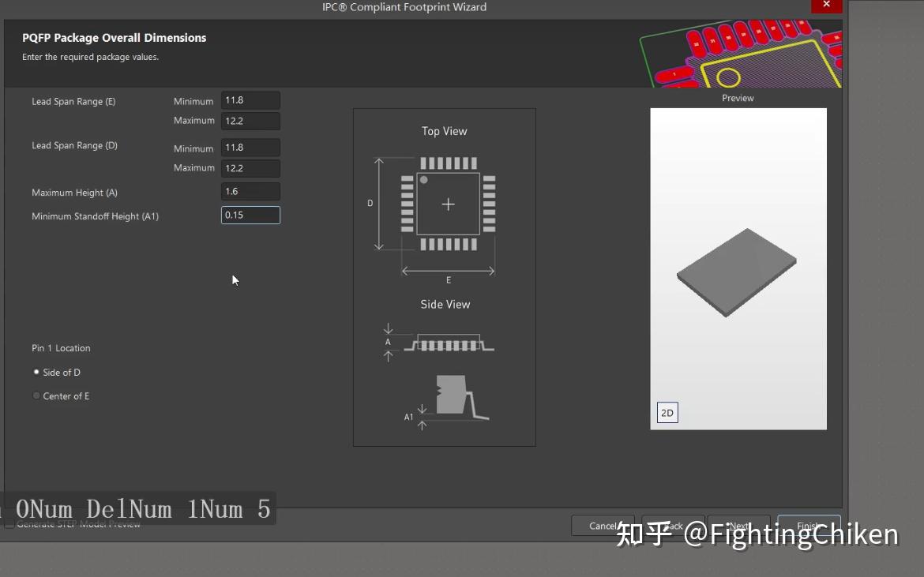This screenshot has height=577, width=924.
Task: Click the Preview label
Action: [x=738, y=98]
